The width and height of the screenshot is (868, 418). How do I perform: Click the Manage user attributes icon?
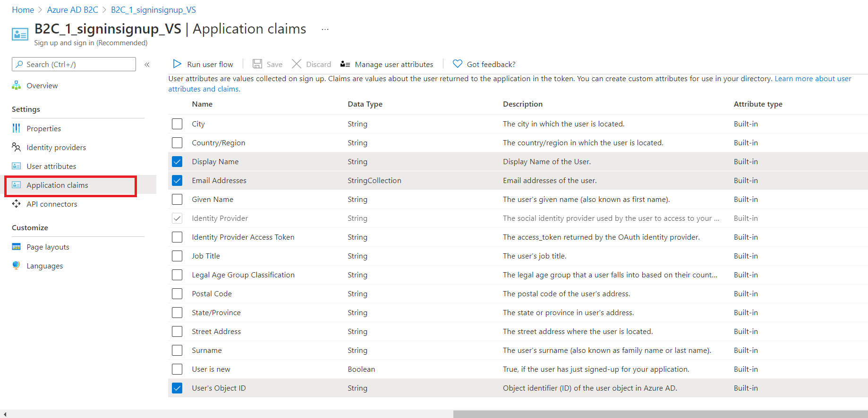(x=345, y=64)
